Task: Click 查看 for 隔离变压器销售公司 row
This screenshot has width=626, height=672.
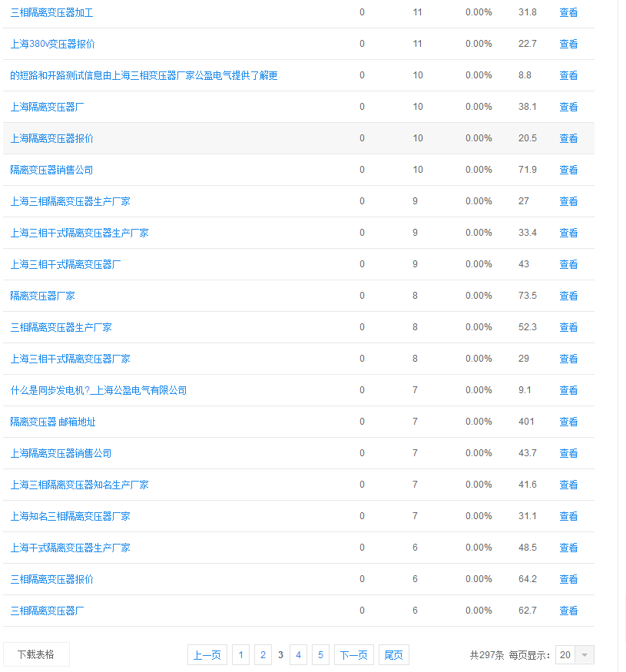Action: tap(568, 170)
